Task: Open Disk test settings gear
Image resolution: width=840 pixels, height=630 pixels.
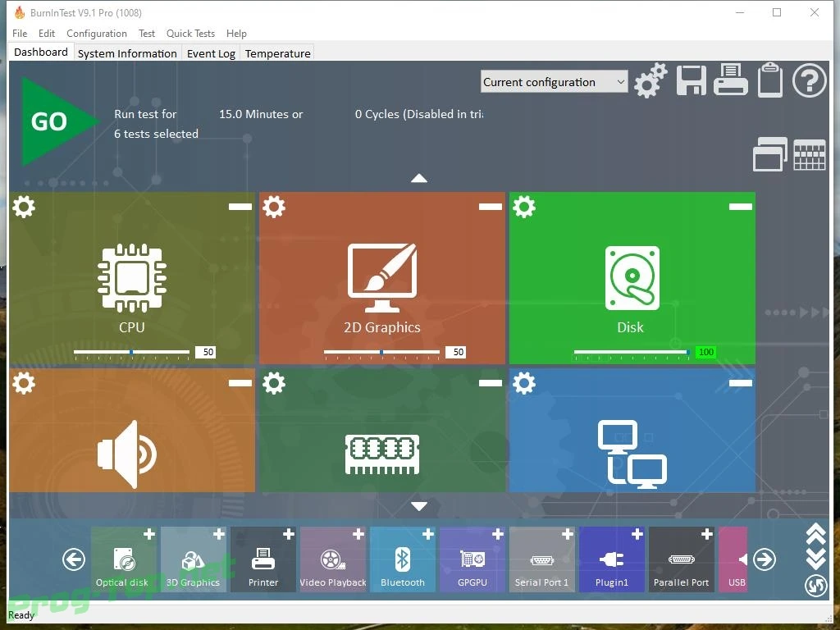Action: (x=524, y=206)
